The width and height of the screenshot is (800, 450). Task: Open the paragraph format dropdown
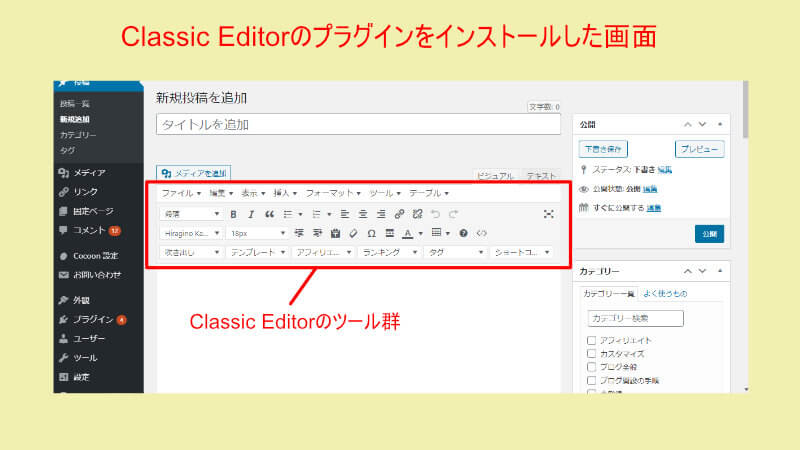tap(191, 214)
